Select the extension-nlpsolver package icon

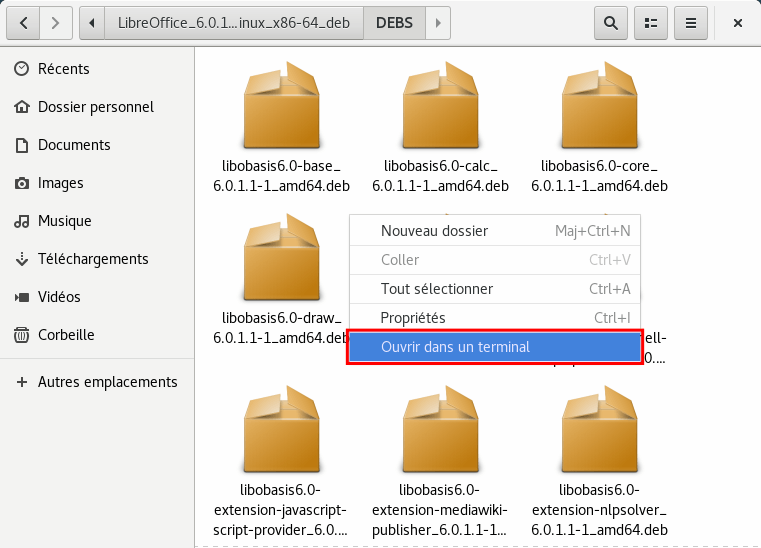[599, 429]
